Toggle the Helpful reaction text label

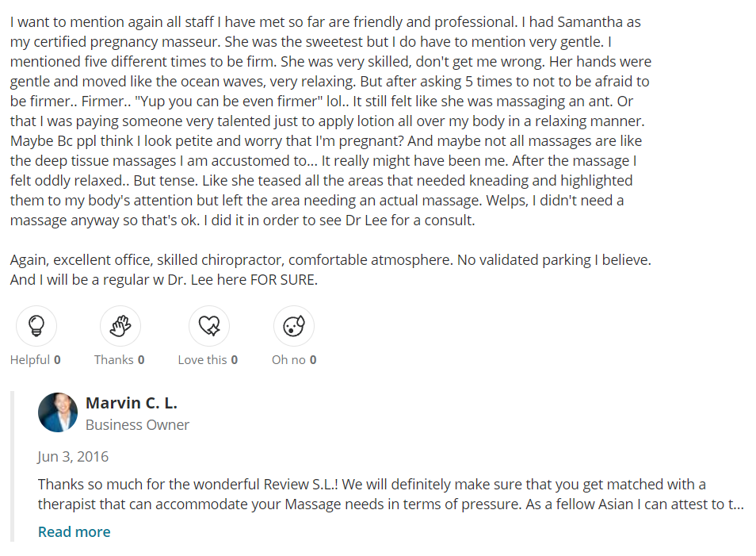pos(30,360)
